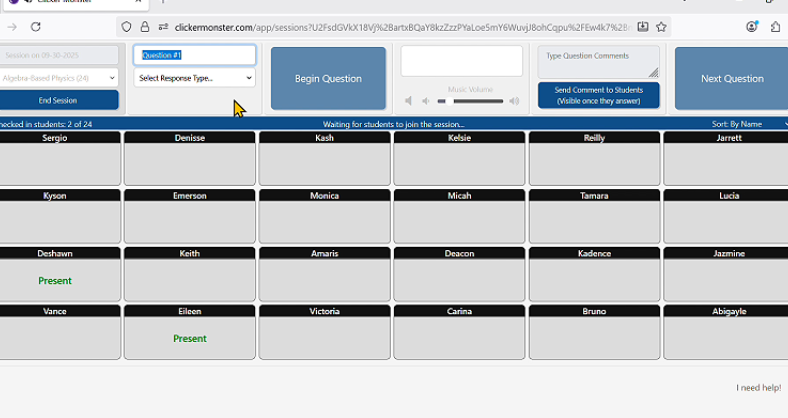788x418 pixels.
Task: Select Emerson's student card
Action: (x=189, y=216)
